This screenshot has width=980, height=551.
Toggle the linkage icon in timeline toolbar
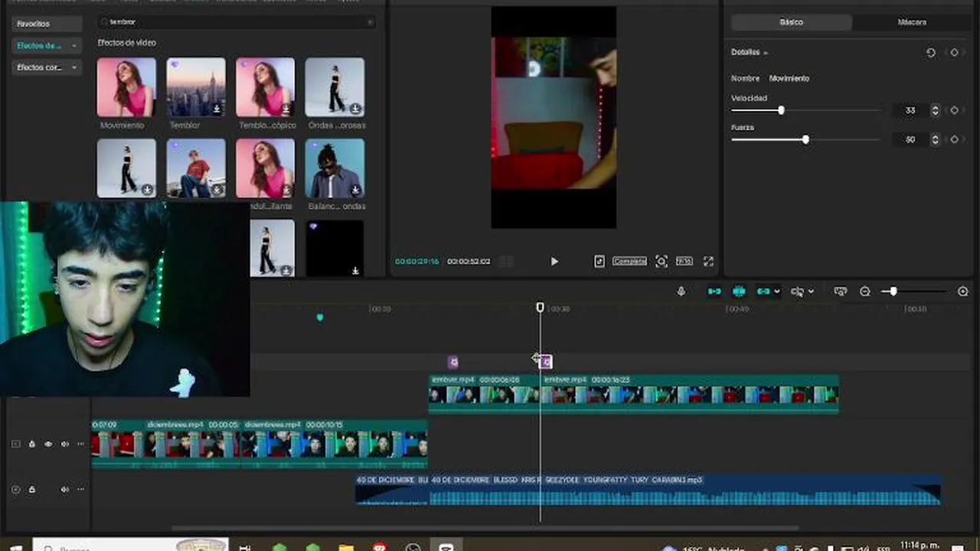point(763,292)
